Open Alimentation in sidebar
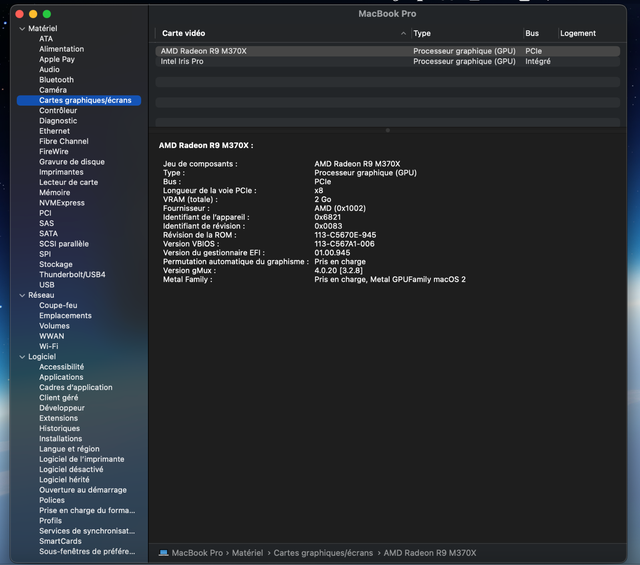640x565 pixels. (62, 49)
